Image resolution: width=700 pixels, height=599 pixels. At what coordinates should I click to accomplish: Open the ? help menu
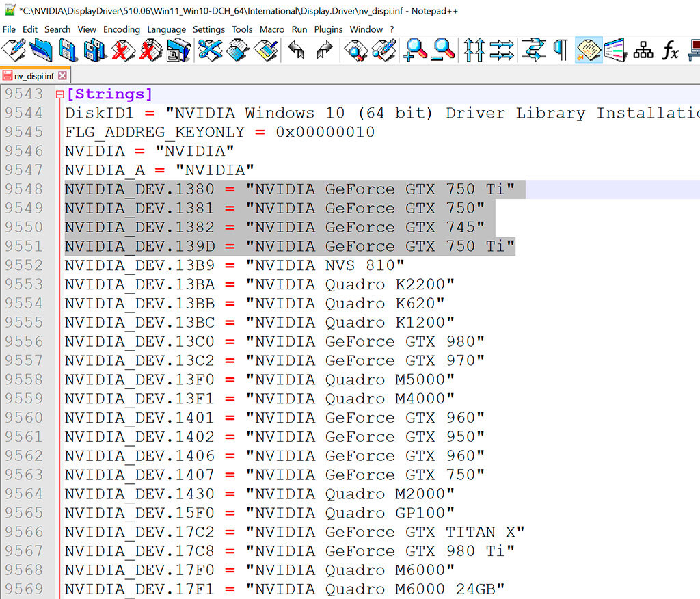(392, 29)
